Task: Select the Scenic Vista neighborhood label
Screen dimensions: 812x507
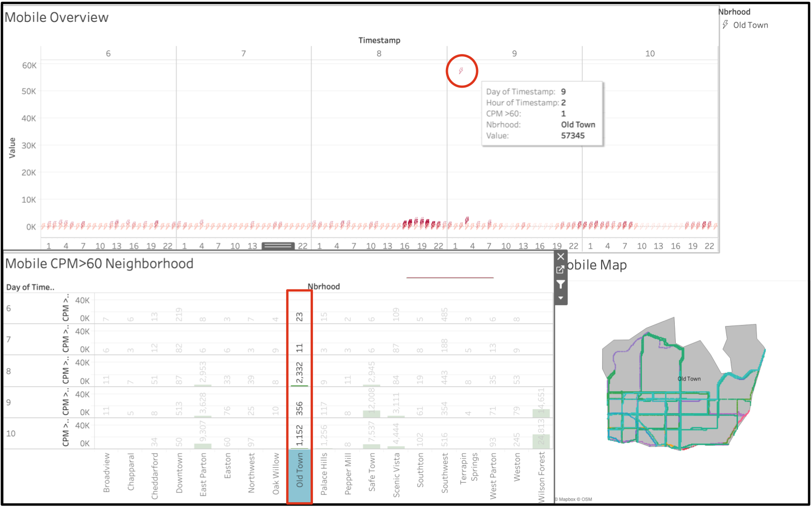Action: point(396,475)
